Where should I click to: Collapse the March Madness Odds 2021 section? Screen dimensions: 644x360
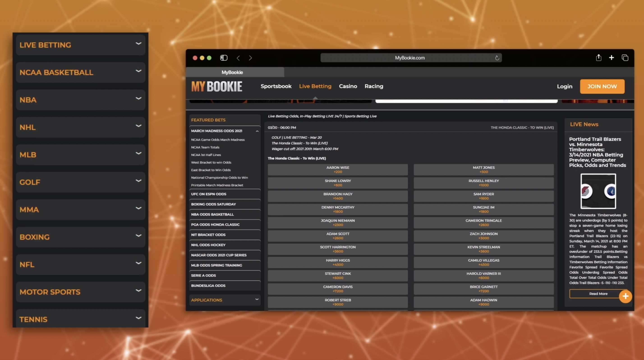[x=257, y=131]
